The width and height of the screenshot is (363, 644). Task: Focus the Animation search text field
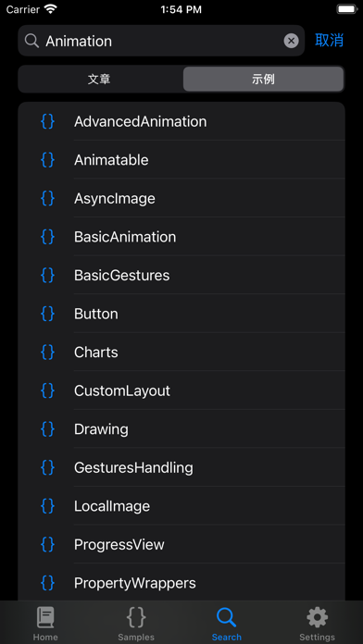pyautogui.click(x=161, y=41)
